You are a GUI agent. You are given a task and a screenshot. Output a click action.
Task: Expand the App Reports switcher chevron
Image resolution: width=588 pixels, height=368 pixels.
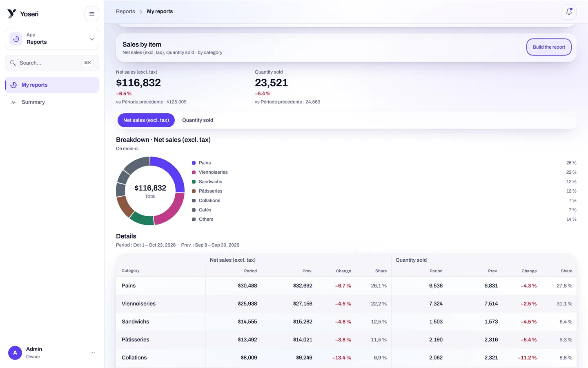pos(91,39)
